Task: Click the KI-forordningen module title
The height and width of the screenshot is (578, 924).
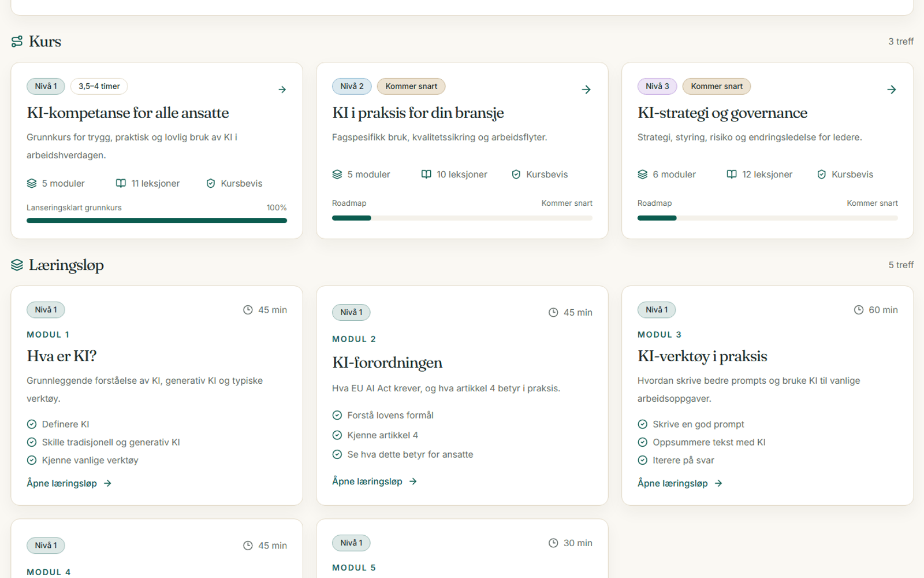Action: 388,362
